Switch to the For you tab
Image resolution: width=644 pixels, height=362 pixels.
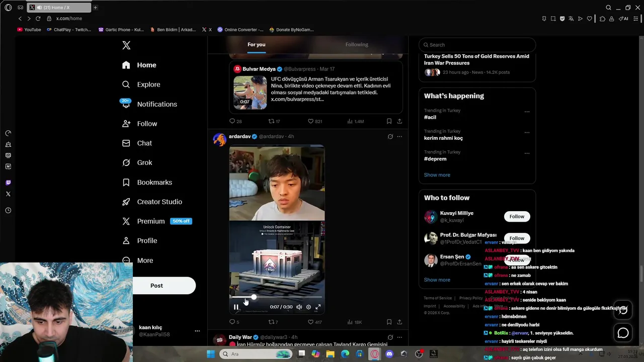[x=256, y=44]
